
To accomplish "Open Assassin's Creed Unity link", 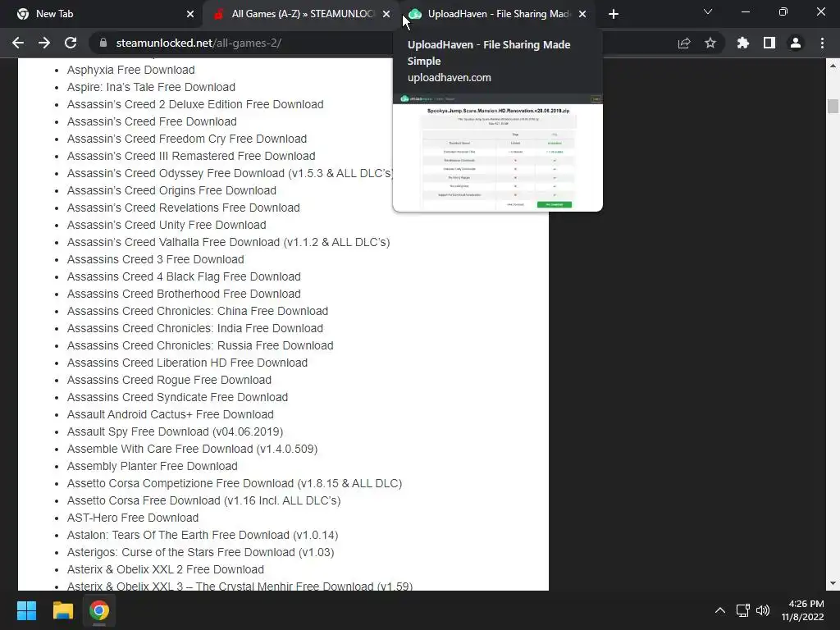I will (x=167, y=225).
